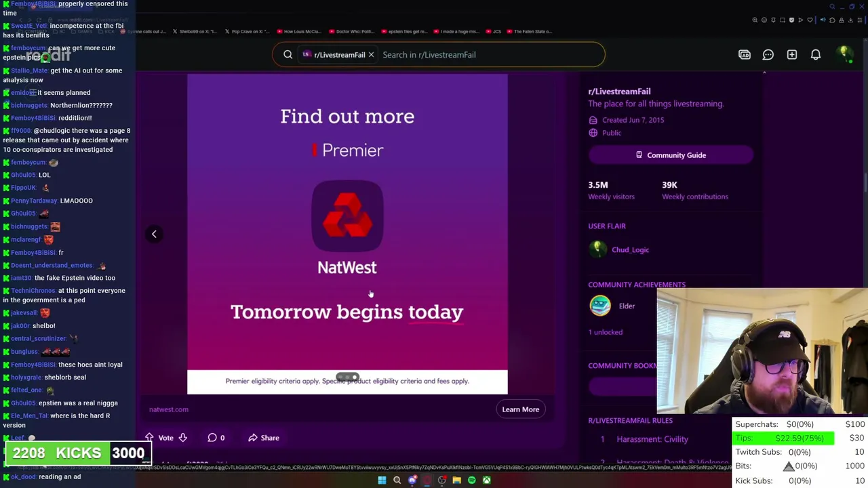Click the Chud_Logic user flair
868x488 pixels.
(x=630, y=250)
